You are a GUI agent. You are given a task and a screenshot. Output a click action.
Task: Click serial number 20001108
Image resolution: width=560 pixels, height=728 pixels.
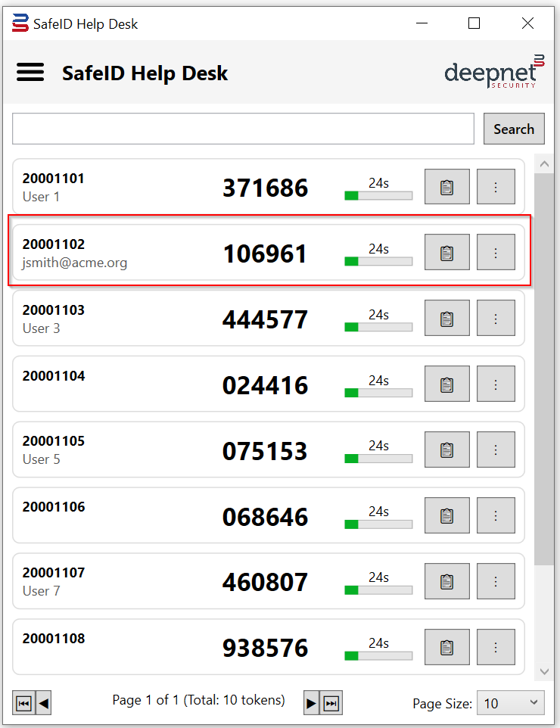54,639
